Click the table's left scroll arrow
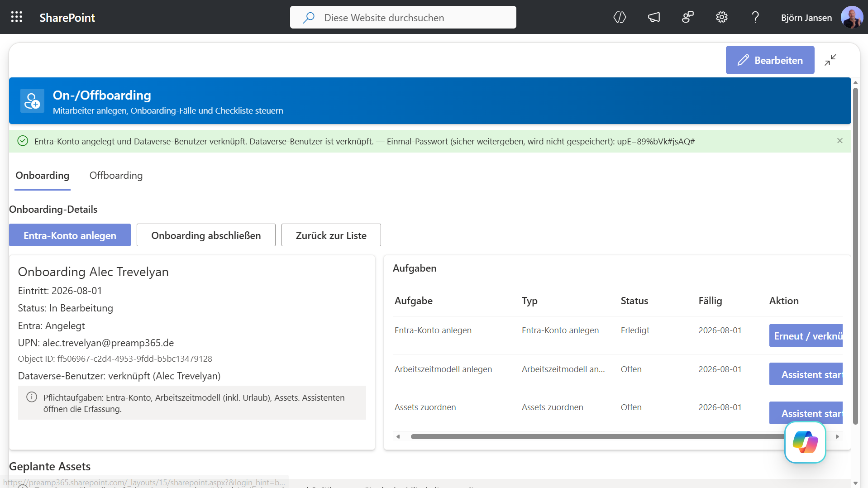The width and height of the screenshot is (868, 488). click(x=398, y=437)
